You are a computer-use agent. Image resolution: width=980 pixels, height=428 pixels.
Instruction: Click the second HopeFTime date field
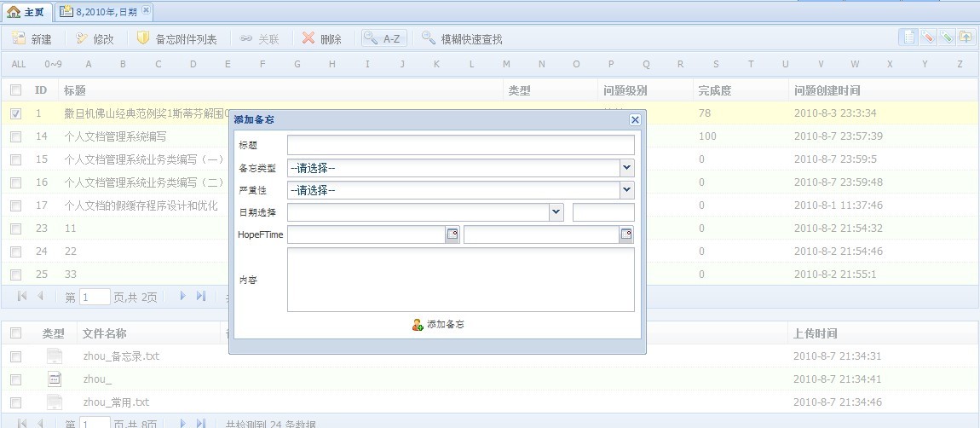click(541, 234)
